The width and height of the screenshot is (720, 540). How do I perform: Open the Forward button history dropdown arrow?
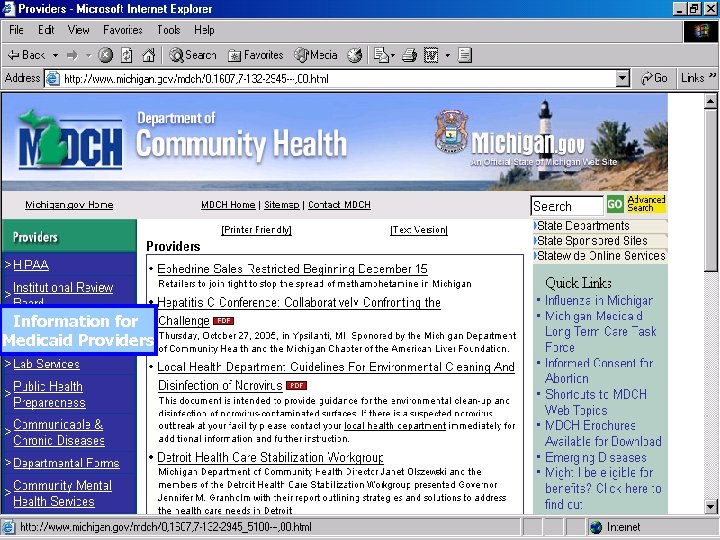pyautogui.click(x=89, y=56)
